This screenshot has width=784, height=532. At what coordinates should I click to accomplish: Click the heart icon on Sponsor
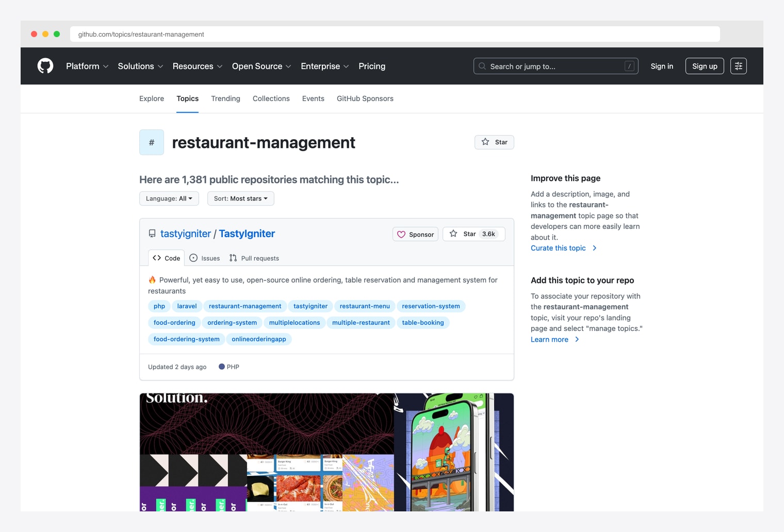[401, 235]
